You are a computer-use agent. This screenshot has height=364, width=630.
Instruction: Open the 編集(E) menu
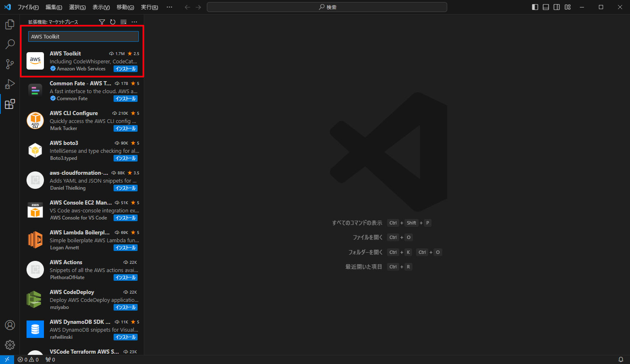(x=54, y=7)
